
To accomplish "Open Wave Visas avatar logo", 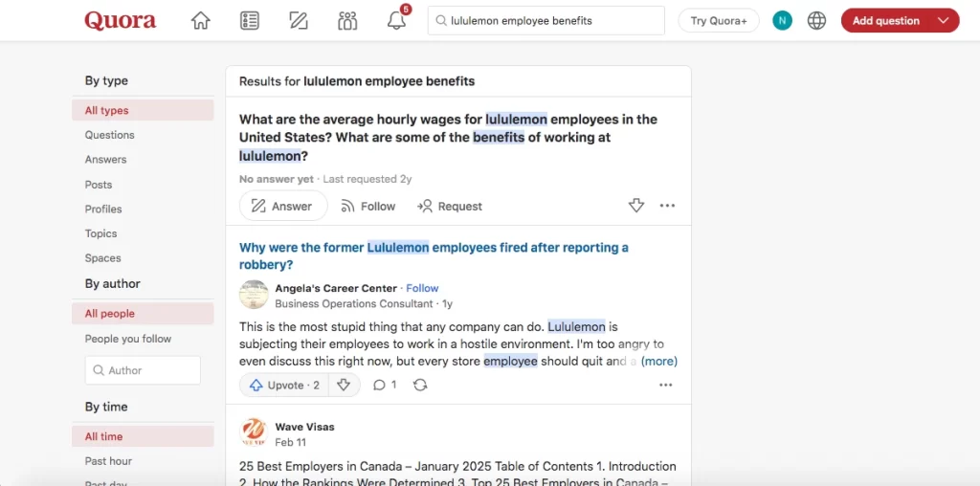I will tap(254, 433).
